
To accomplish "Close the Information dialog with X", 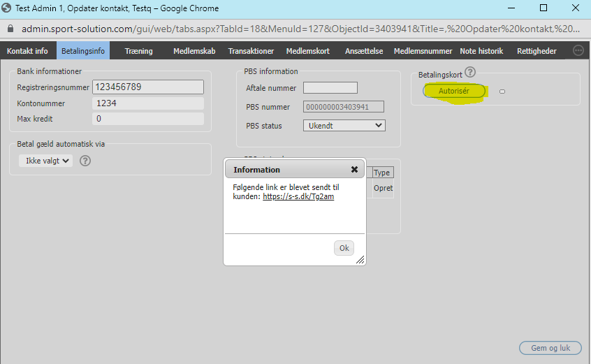I will (x=354, y=170).
